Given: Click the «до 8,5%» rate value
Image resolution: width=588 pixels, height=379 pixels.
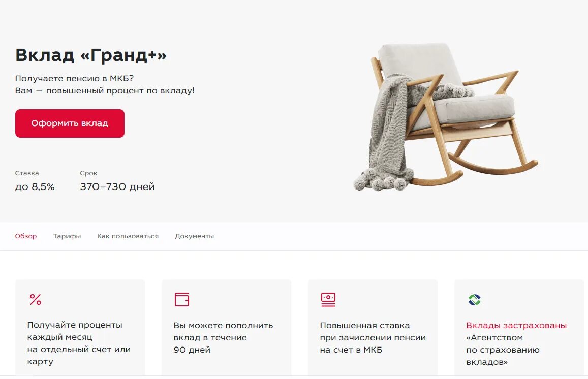Looking at the screenshot, I should (35, 186).
